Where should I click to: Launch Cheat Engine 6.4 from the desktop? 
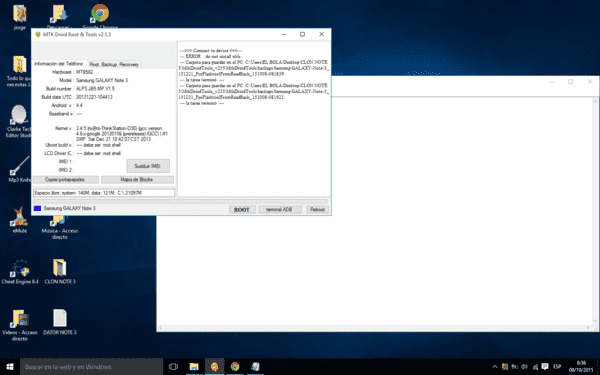click(x=20, y=271)
